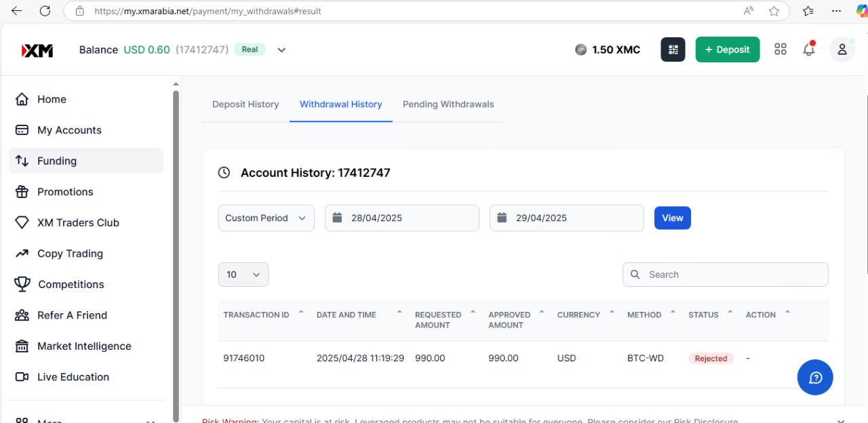Open the QR code scanner icon
The width and height of the screenshot is (868, 423).
673,49
